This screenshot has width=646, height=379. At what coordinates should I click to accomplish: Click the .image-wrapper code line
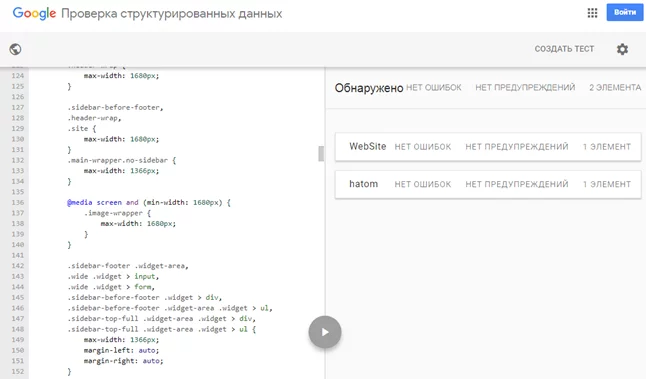click(x=117, y=213)
